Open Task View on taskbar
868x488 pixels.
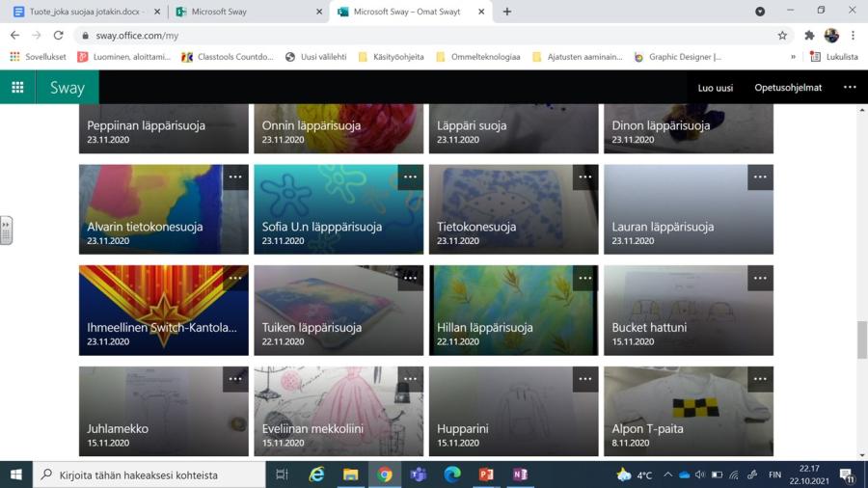coord(282,474)
